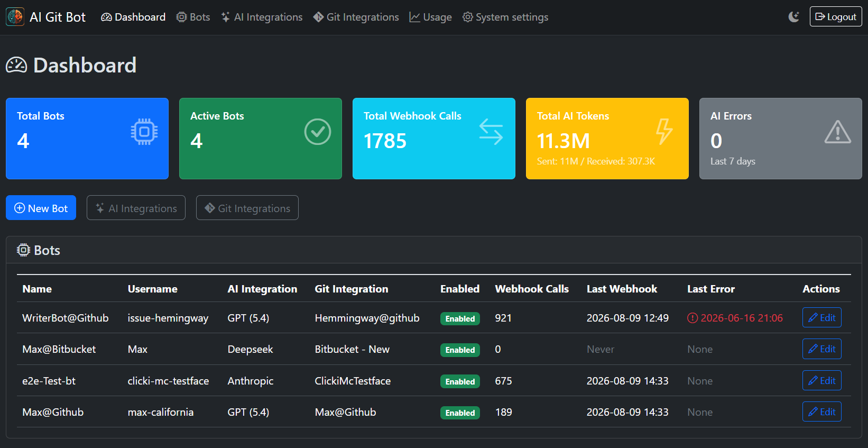The width and height of the screenshot is (868, 448).
Task: Click last webhook 2026-08-09 12:49
Action: click(x=627, y=318)
